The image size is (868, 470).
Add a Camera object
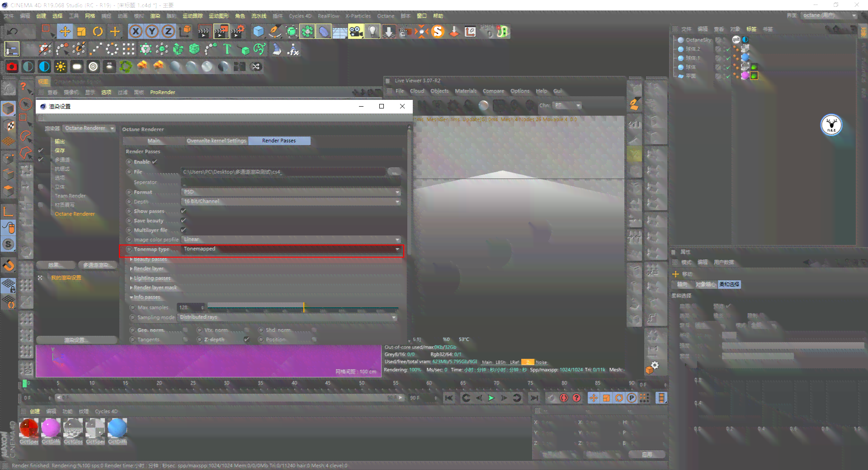pyautogui.click(x=356, y=32)
